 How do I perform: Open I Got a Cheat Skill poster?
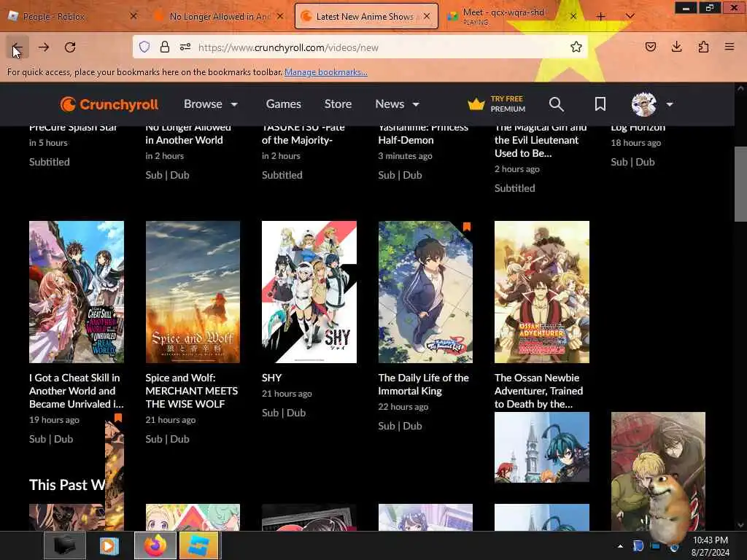tap(76, 292)
